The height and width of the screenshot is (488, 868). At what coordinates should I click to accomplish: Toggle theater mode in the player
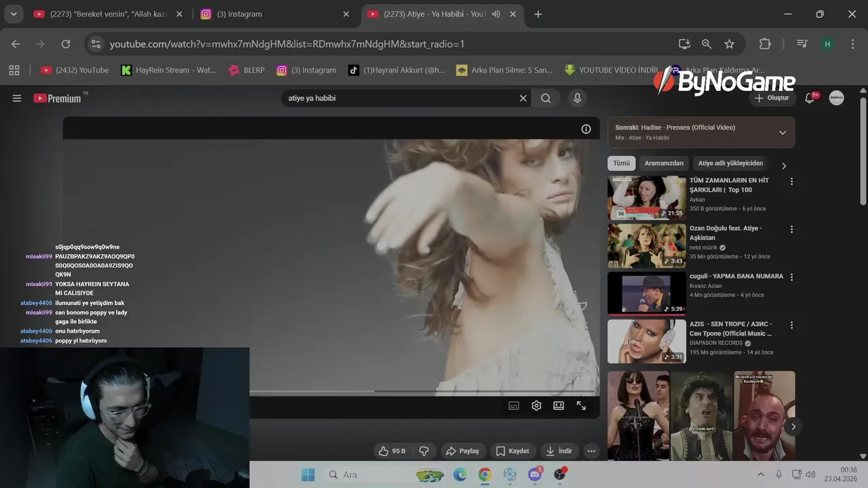[x=559, y=405]
